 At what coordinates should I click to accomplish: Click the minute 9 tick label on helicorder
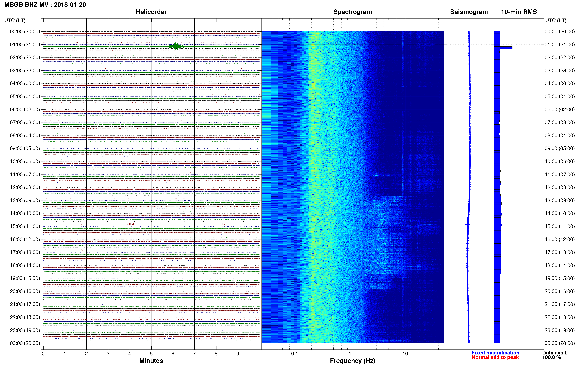click(238, 354)
